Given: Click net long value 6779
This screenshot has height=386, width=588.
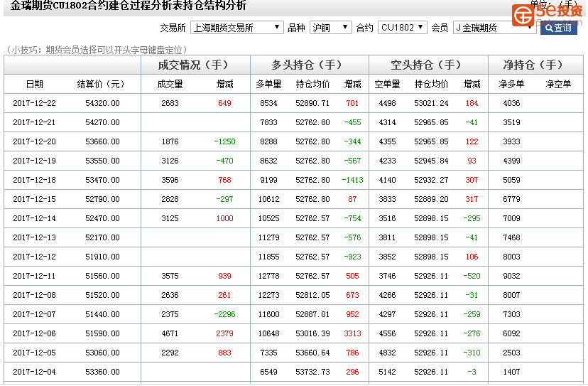Looking at the screenshot, I should click(511, 199).
